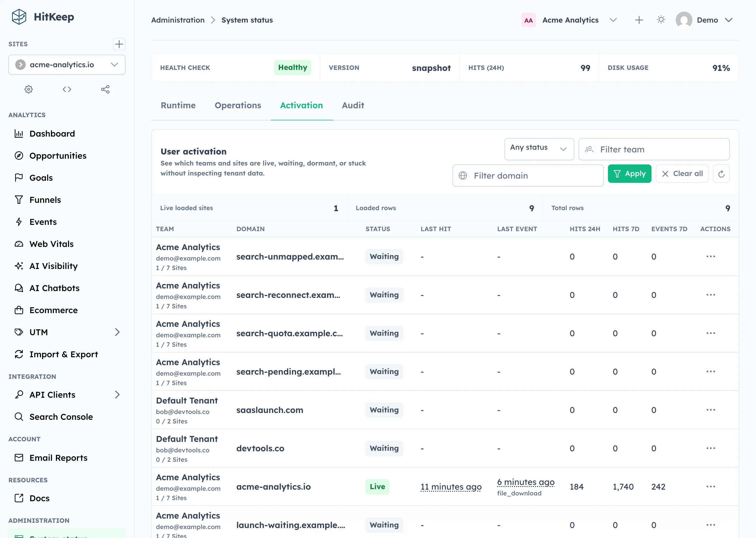Open actions menu for saaslaunch.com row
The width and height of the screenshot is (756, 538).
click(711, 410)
